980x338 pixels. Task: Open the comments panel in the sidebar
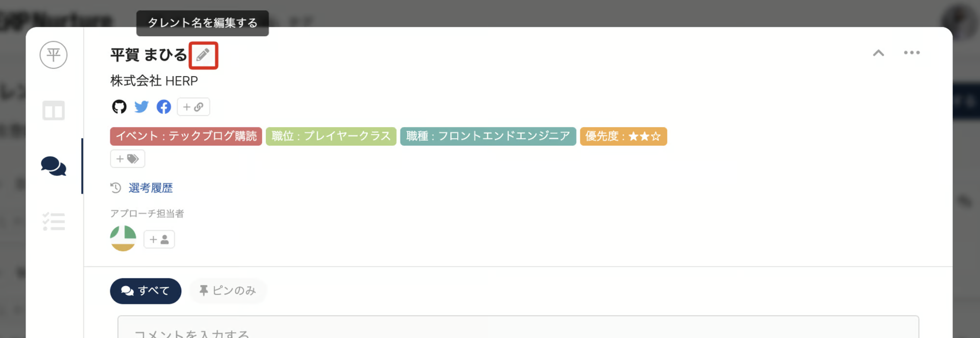pyautogui.click(x=54, y=166)
